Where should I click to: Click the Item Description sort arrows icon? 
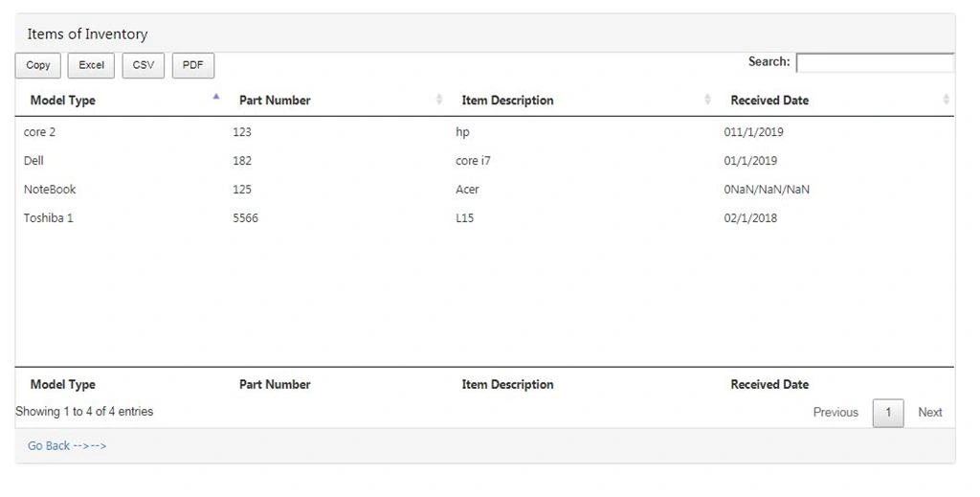[707, 99]
